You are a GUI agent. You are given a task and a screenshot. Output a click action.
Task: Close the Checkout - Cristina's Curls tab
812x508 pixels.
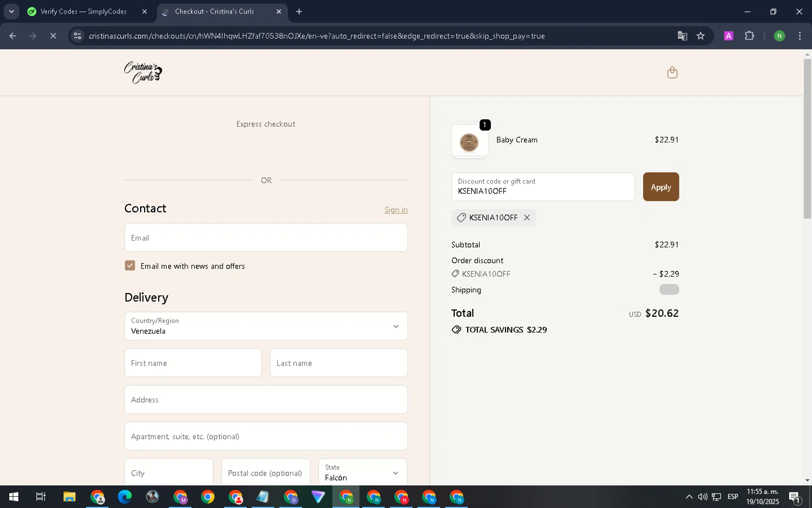coord(279,11)
